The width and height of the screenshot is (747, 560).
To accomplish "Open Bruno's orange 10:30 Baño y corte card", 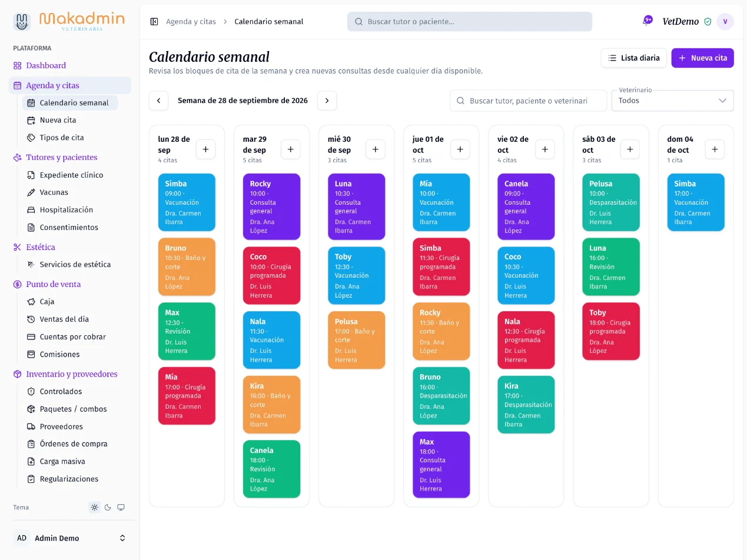I will tap(187, 267).
